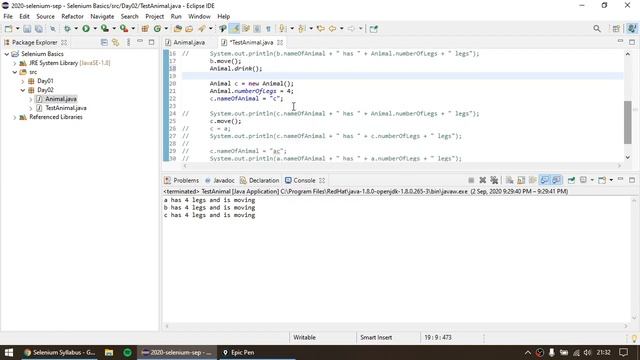This screenshot has height=360, width=640.
Task: Click the console output line 'c has 4 legs and is moving'
Action: (209, 215)
